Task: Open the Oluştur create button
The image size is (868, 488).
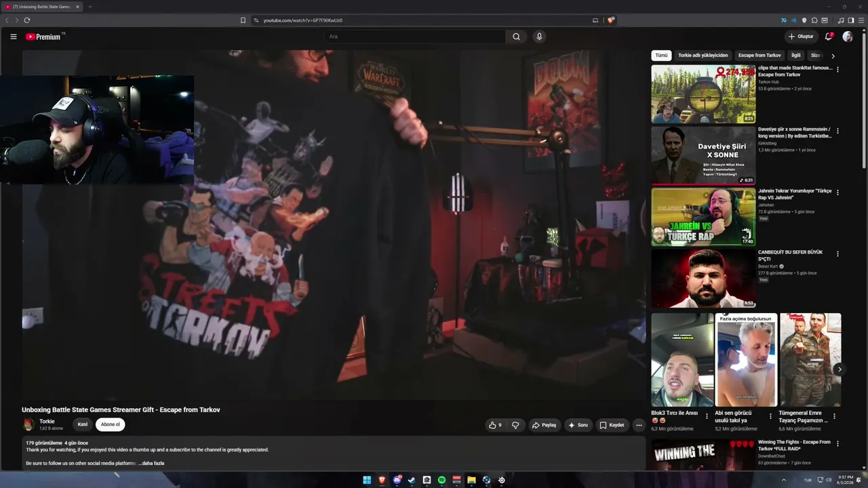Action: 801,37
